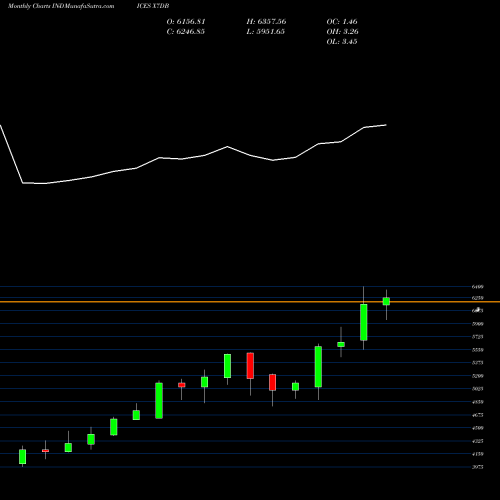Screen dimensions: 500x500
Task: Click the tall green candle near 6000
Action: 364,322
